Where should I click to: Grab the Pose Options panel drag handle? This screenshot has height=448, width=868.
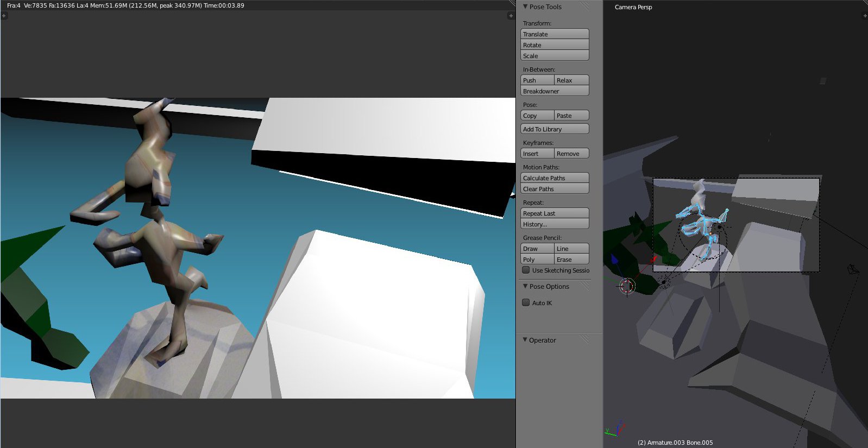pyautogui.click(x=584, y=286)
